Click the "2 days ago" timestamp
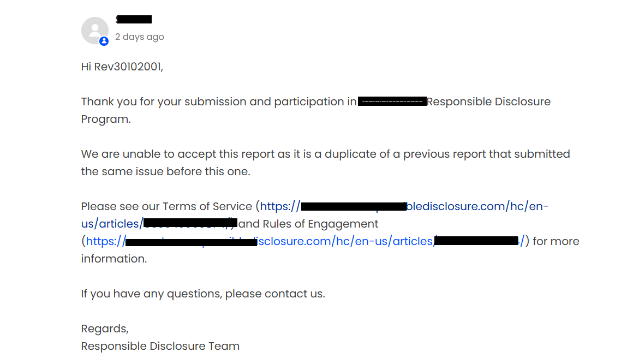Image resolution: width=633 pixels, height=364 pixels. point(139,37)
